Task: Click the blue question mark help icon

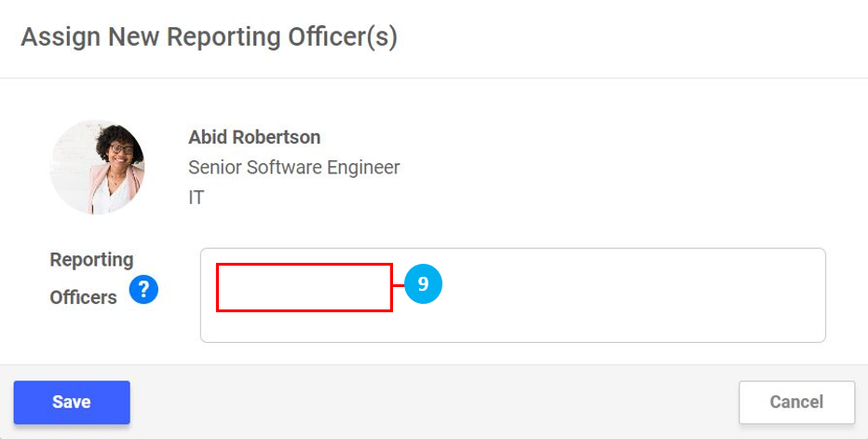Action: (143, 290)
